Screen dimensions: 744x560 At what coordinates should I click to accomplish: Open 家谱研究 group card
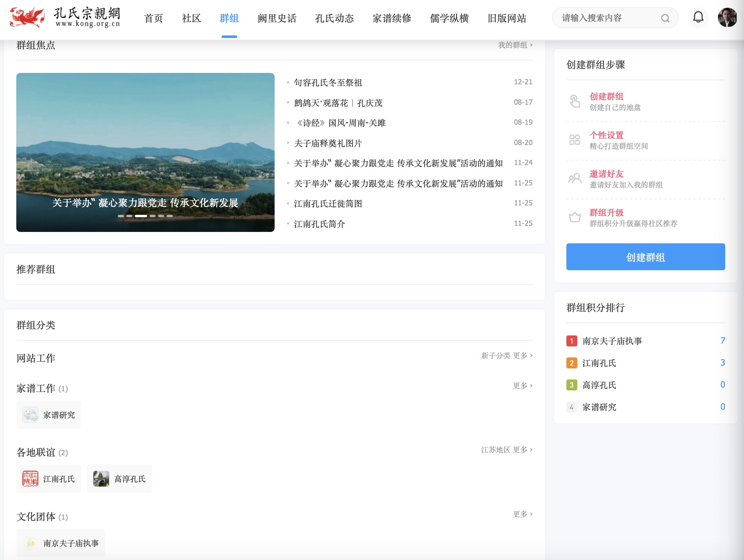[48, 414]
